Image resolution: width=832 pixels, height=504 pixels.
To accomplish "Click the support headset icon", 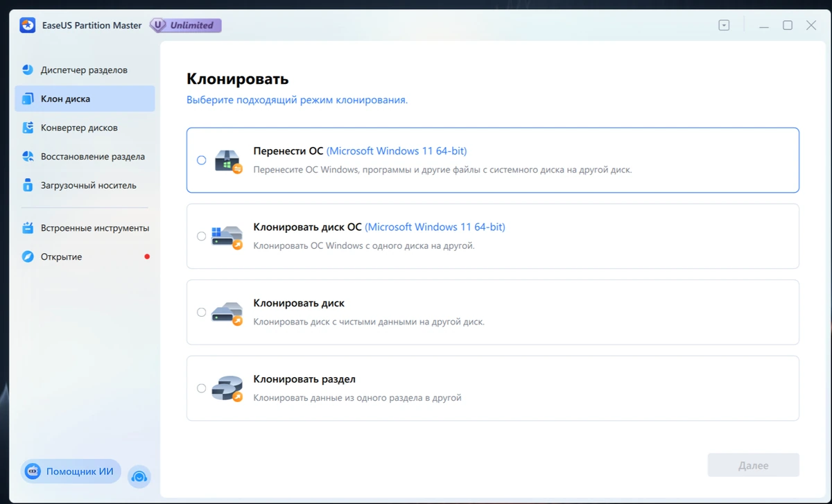I will pyautogui.click(x=139, y=476).
